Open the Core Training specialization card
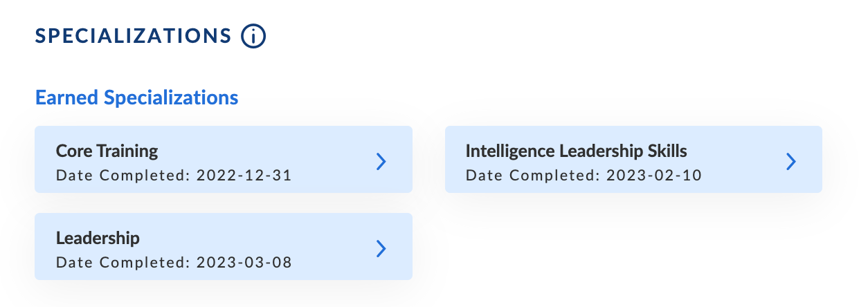The width and height of the screenshot is (868, 307). click(x=223, y=159)
